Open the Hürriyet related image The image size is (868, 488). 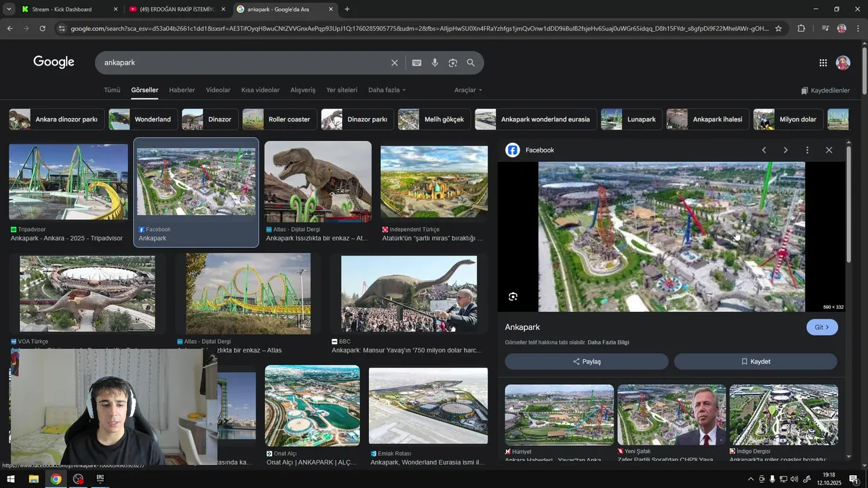559,415
